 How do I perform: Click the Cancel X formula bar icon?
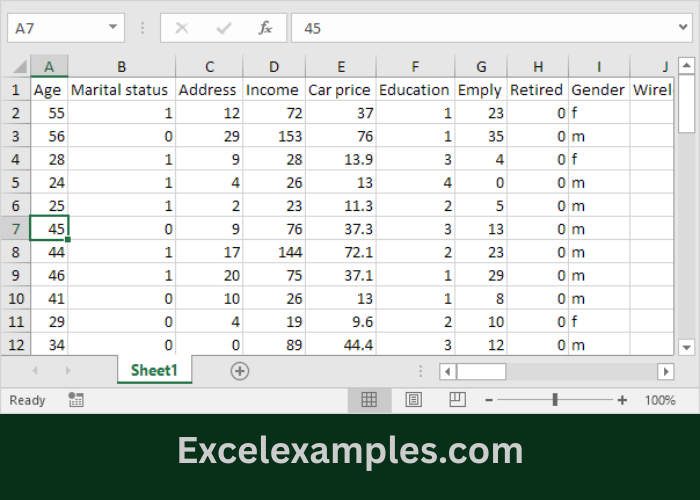pyautogui.click(x=182, y=28)
